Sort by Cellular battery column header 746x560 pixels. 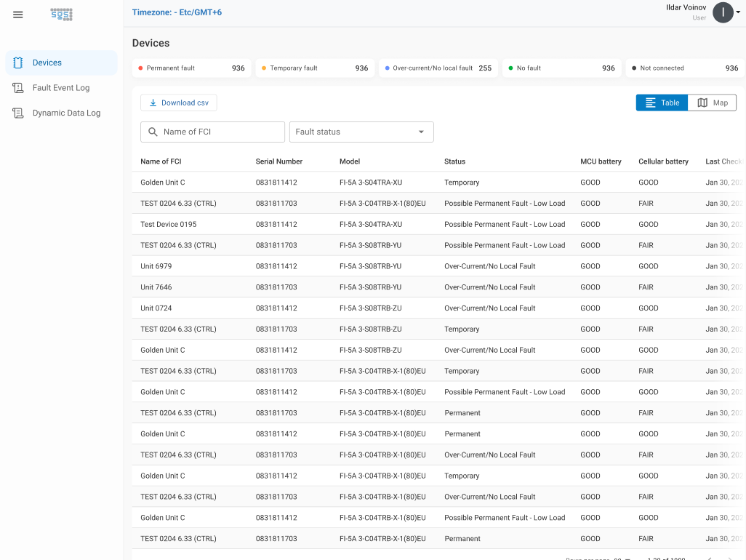(x=663, y=161)
